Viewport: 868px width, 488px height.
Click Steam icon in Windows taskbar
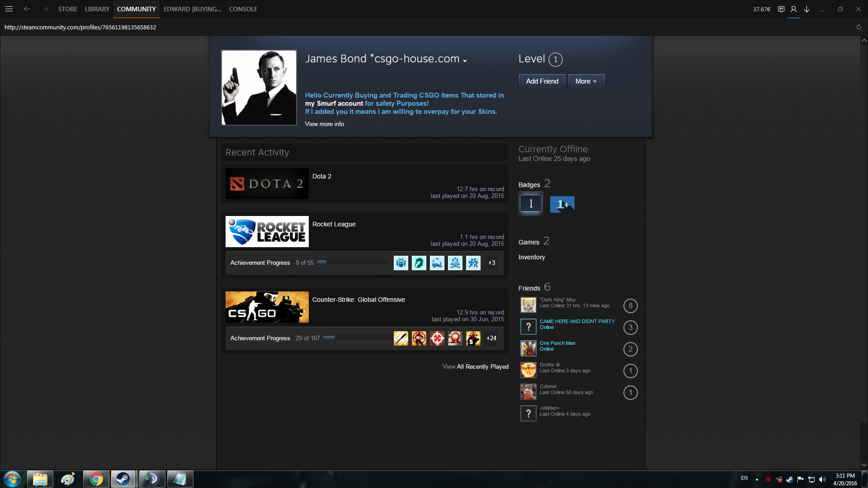click(123, 479)
